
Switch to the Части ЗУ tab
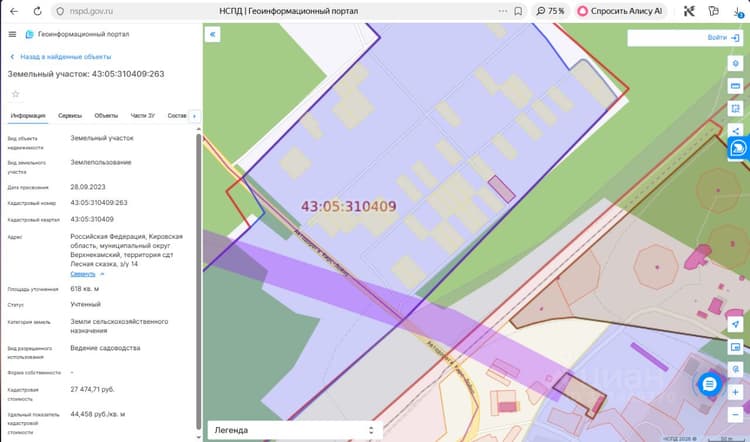pyautogui.click(x=143, y=116)
